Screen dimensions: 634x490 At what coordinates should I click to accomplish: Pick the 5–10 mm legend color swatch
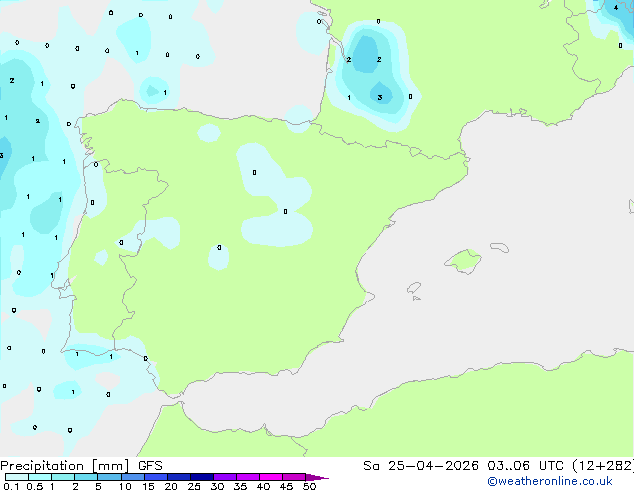(109, 477)
